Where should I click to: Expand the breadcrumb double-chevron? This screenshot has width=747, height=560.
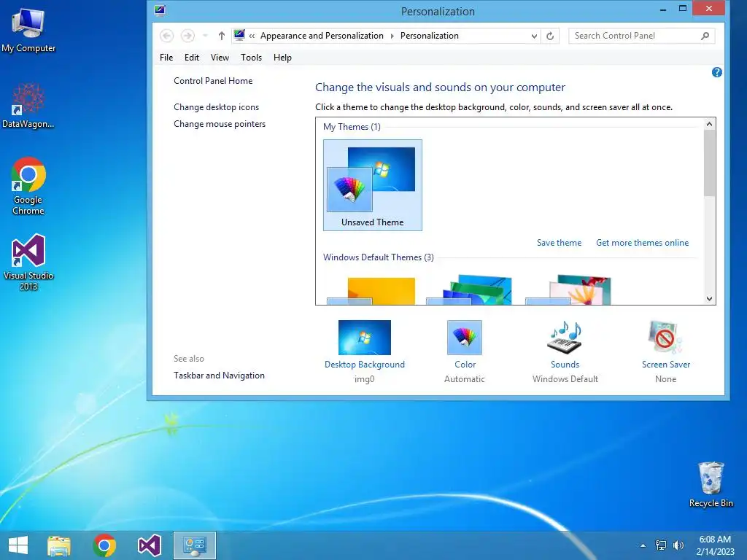252,36
